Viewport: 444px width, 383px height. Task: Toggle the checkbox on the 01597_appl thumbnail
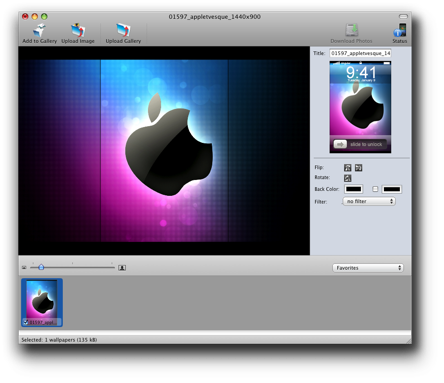coord(26,322)
